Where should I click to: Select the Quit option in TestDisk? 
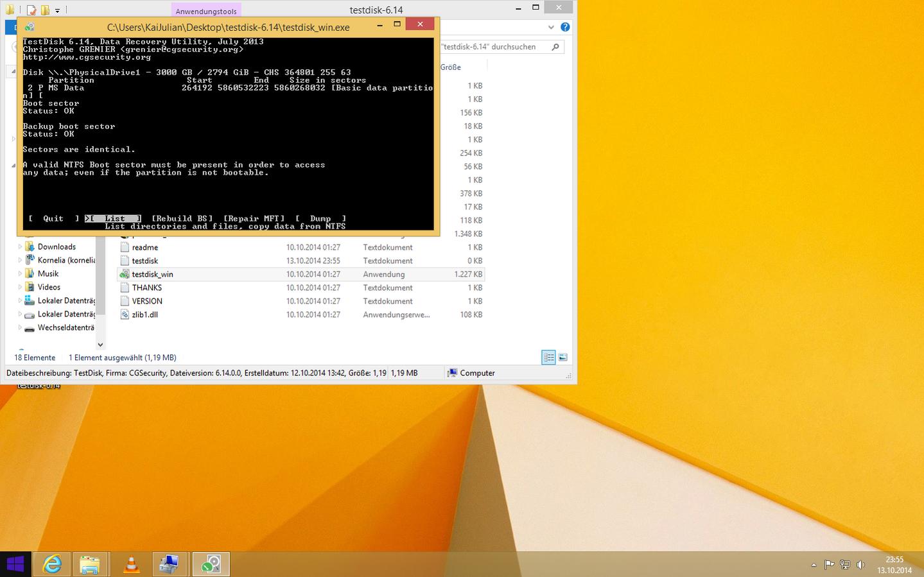[x=53, y=219]
